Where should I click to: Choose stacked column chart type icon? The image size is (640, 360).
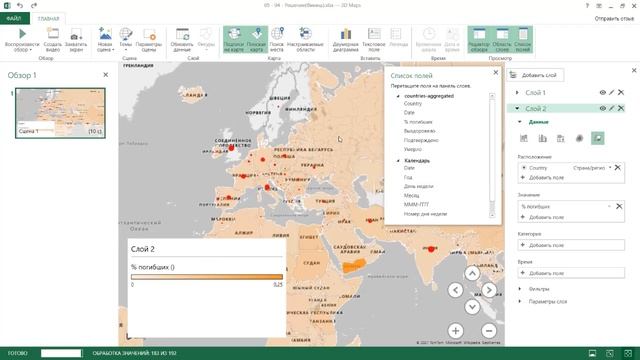(x=524, y=138)
